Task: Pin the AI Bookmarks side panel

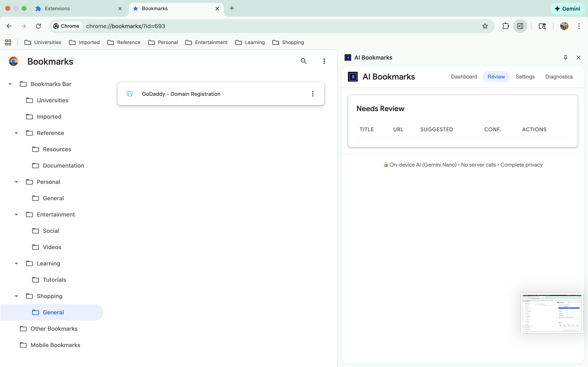Action: (x=565, y=57)
